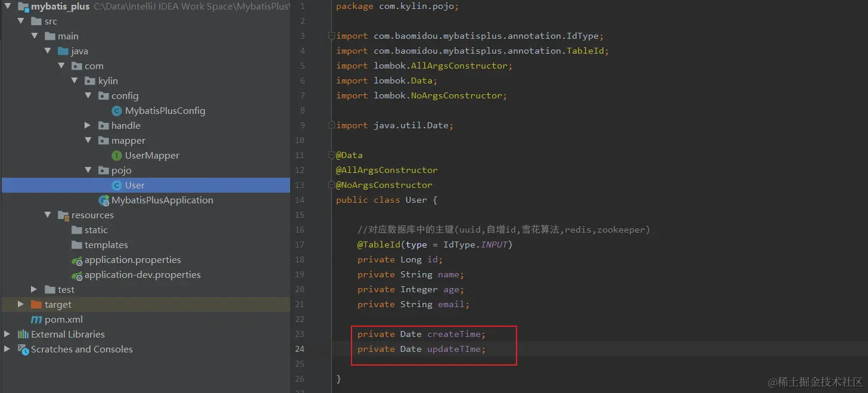Collapse the kylin package arrow
868x393 pixels.
[x=74, y=81]
